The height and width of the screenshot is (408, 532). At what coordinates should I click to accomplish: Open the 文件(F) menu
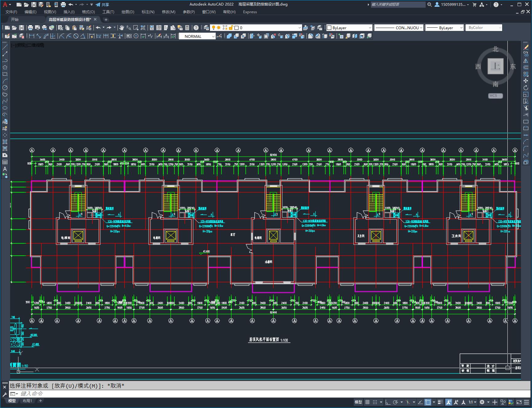11,12
